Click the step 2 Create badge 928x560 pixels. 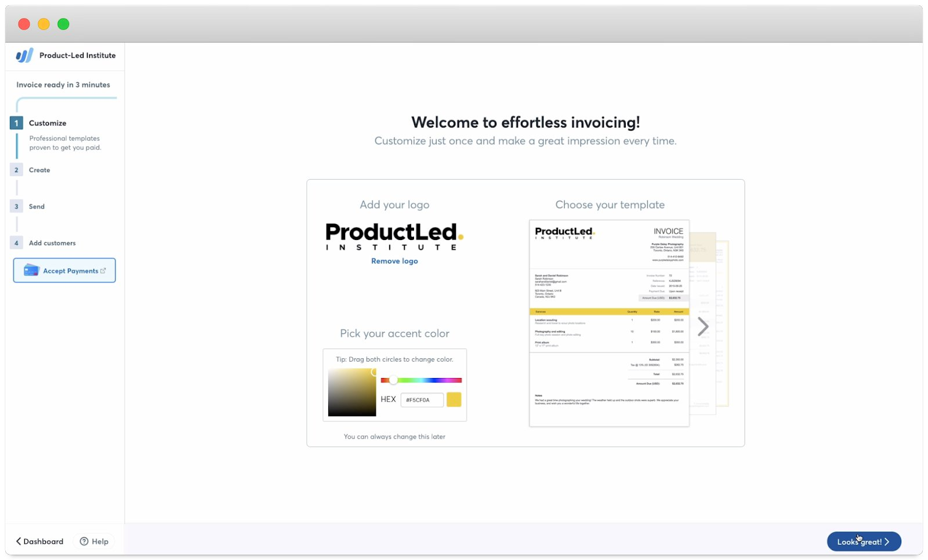coord(16,170)
